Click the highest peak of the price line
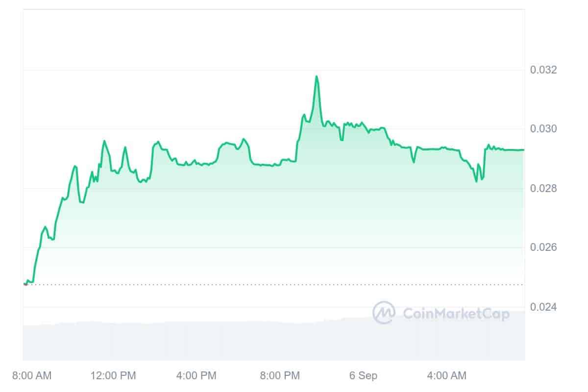 tap(317, 76)
